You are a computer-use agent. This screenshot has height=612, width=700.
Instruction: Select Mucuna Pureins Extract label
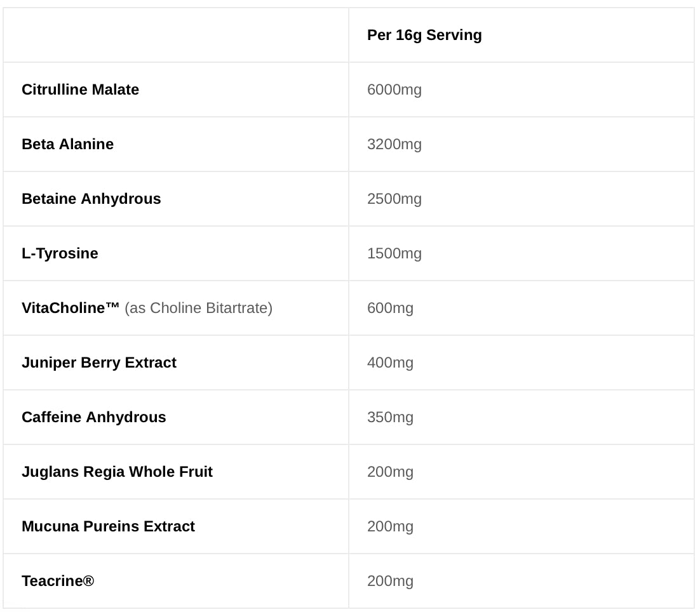tap(109, 526)
